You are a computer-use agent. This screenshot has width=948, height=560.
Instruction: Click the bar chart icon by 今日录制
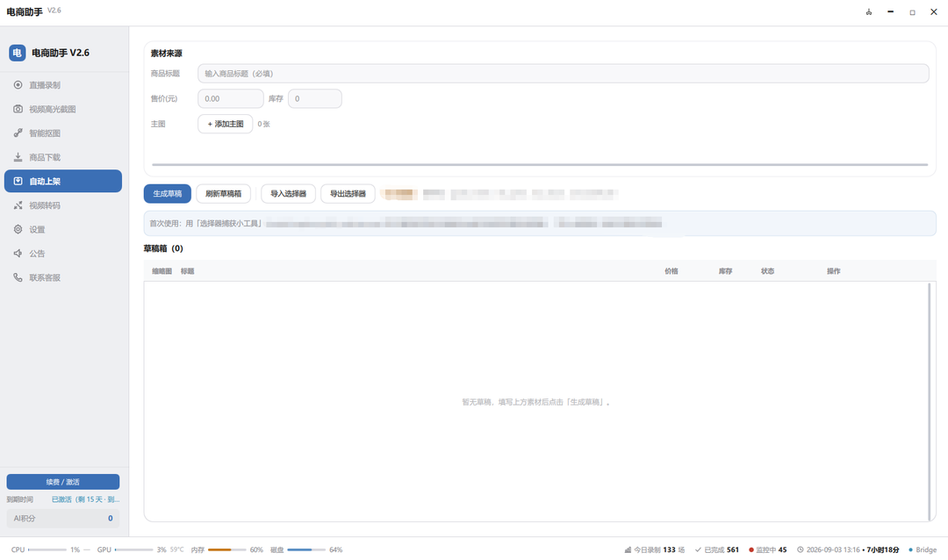click(628, 549)
